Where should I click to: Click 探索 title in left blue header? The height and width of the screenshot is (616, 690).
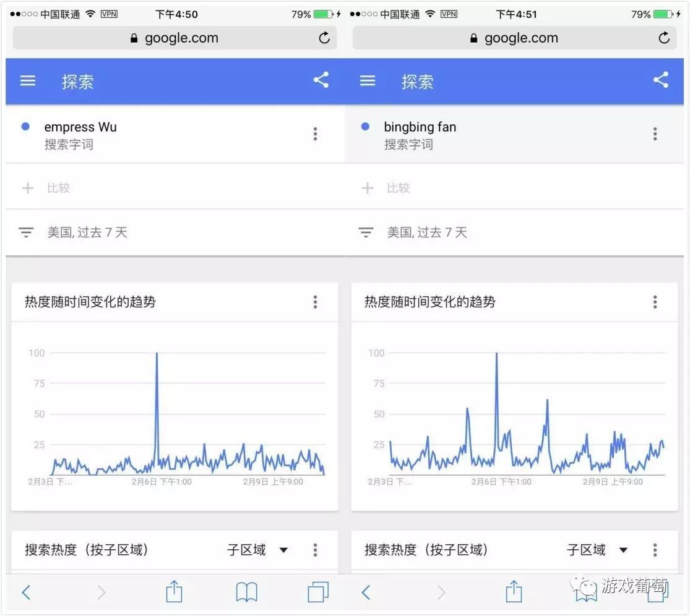pyautogui.click(x=78, y=82)
